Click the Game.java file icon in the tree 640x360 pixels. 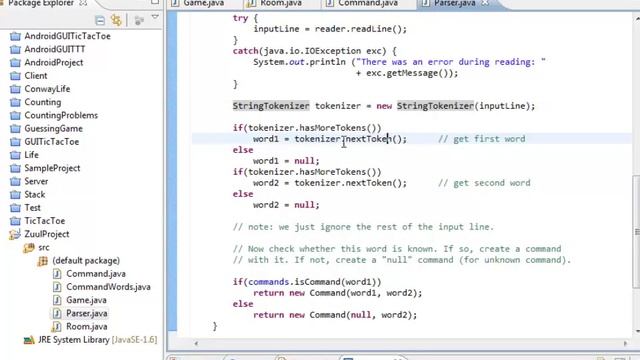57,300
